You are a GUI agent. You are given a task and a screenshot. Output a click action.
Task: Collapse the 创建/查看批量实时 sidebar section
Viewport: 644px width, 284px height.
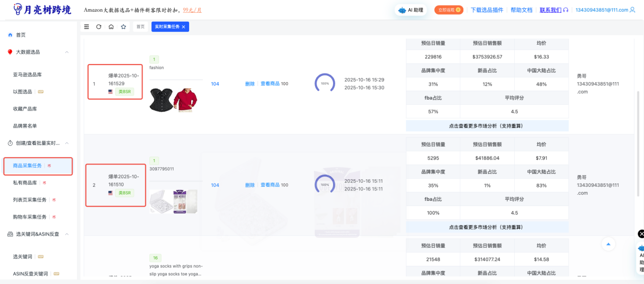pyautogui.click(x=67, y=143)
